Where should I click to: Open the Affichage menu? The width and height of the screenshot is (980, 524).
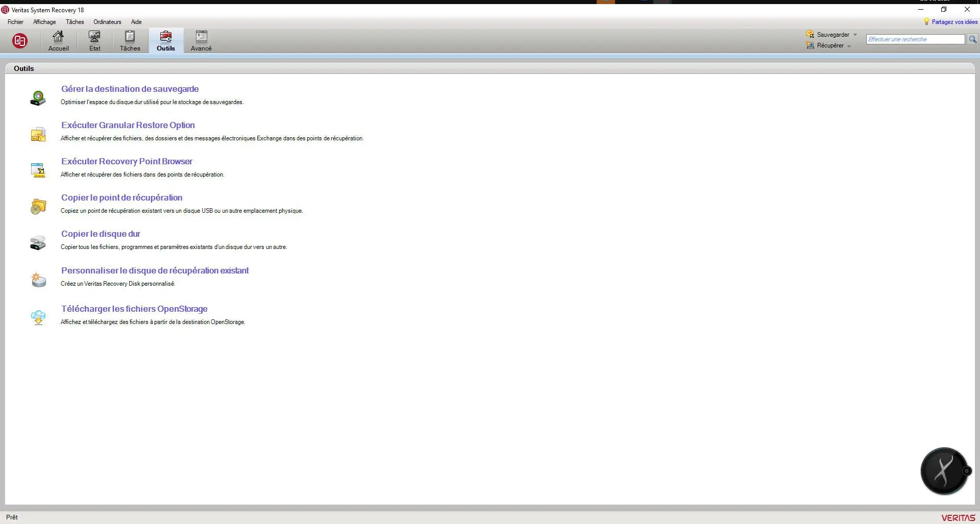(x=44, y=22)
